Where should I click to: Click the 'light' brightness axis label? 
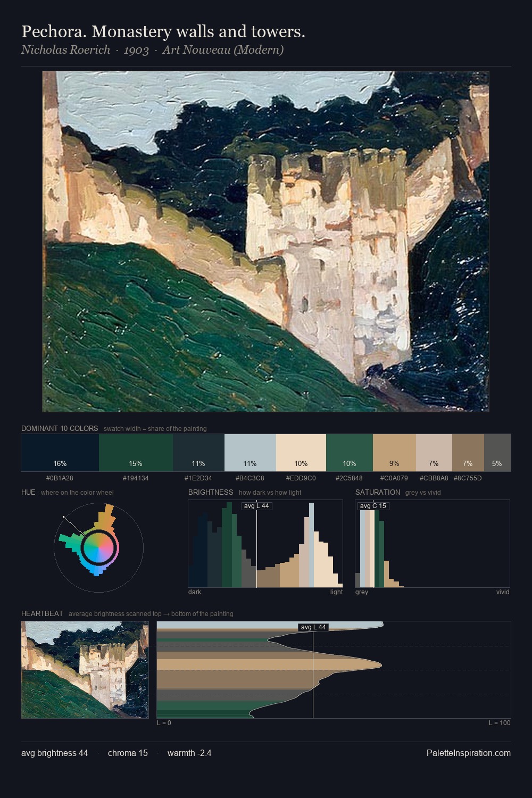point(337,592)
